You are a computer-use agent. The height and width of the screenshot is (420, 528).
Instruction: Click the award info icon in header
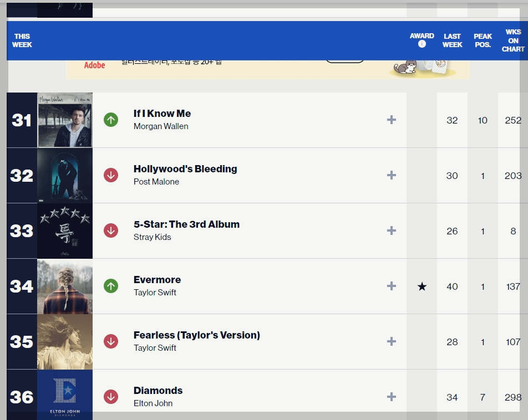pos(422,44)
